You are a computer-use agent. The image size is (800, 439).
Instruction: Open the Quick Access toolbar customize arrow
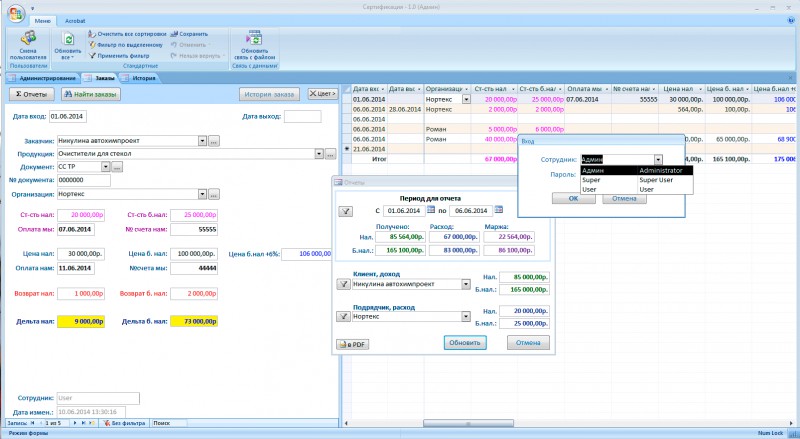tap(33, 8)
